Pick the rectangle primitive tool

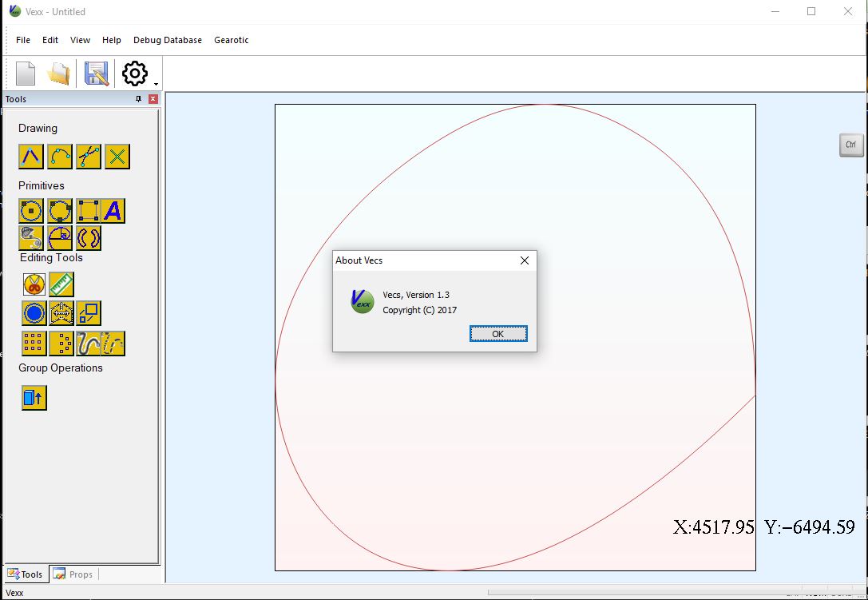89,211
